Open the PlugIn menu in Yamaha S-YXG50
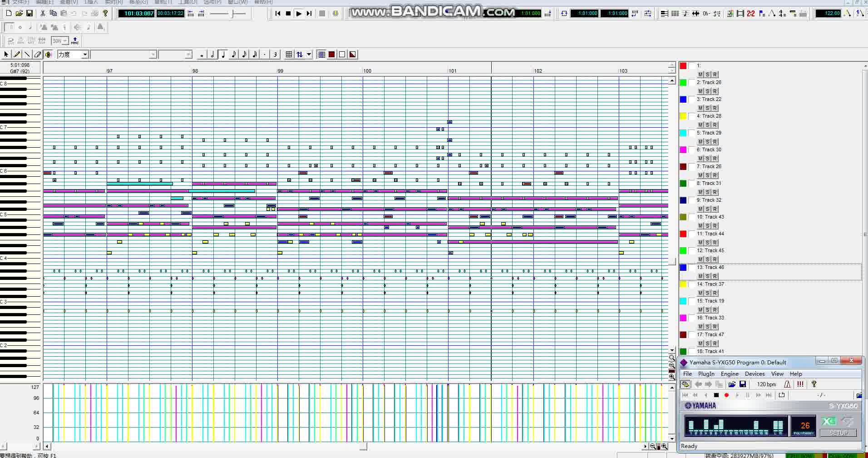The width and height of the screenshot is (868, 458). (706, 374)
